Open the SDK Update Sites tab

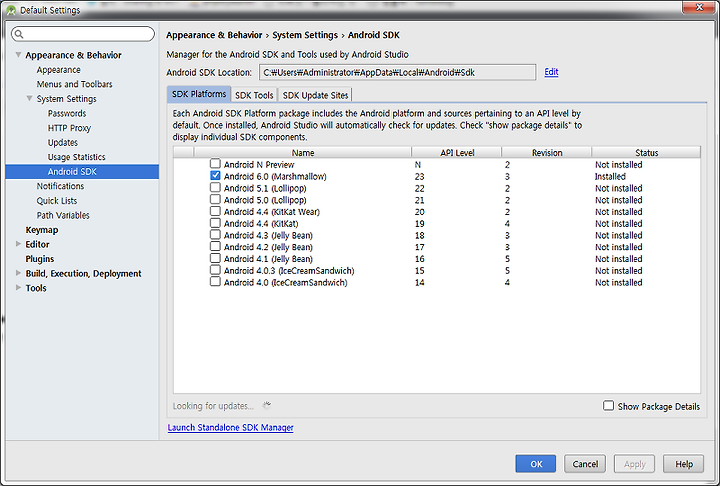click(315, 95)
